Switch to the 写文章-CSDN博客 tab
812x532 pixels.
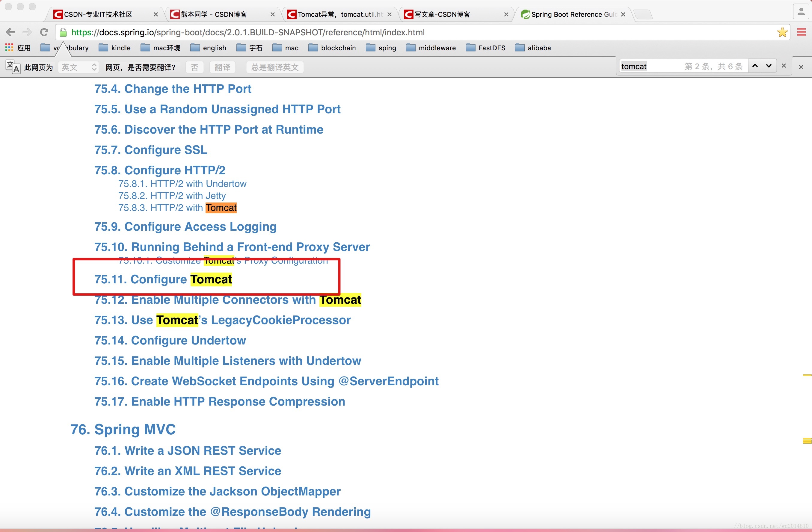(x=442, y=14)
